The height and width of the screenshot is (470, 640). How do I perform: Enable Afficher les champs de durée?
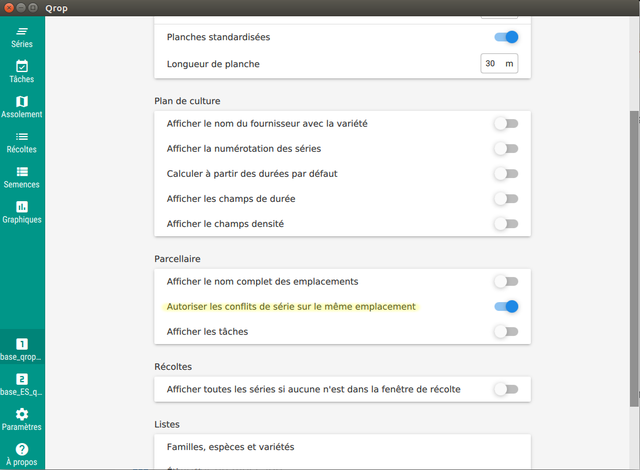click(x=506, y=199)
